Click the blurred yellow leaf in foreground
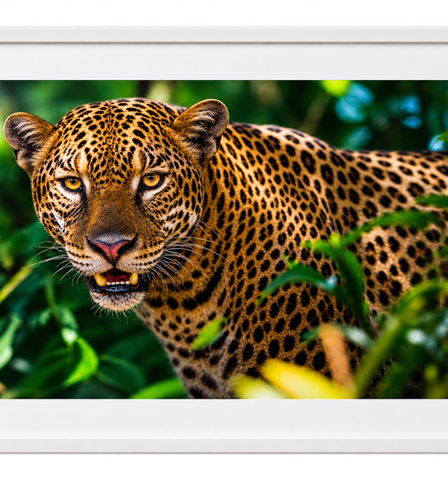The image size is (448, 485). [294, 380]
